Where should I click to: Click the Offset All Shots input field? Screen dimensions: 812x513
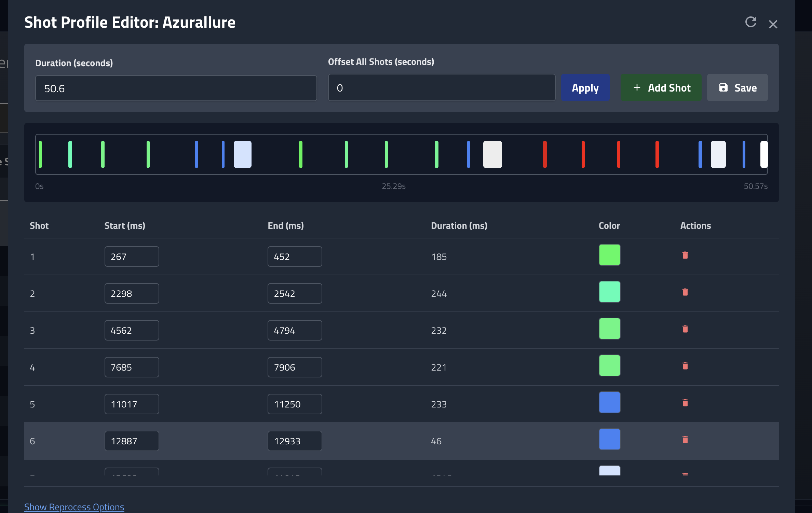point(441,88)
